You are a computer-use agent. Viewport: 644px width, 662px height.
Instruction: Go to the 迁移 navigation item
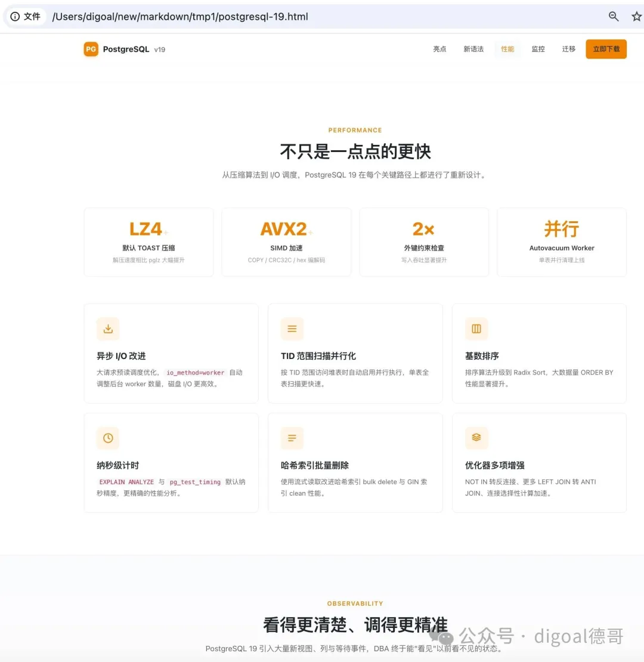[568, 49]
